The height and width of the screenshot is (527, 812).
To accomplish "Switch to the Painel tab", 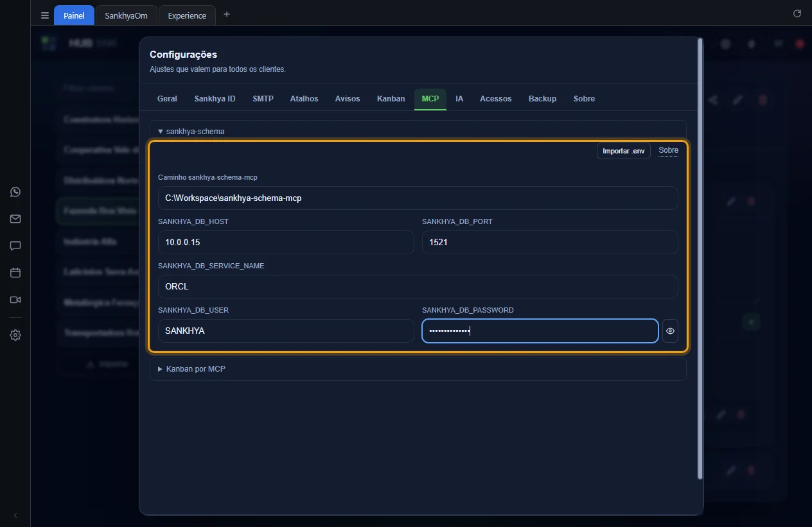I will tap(74, 15).
